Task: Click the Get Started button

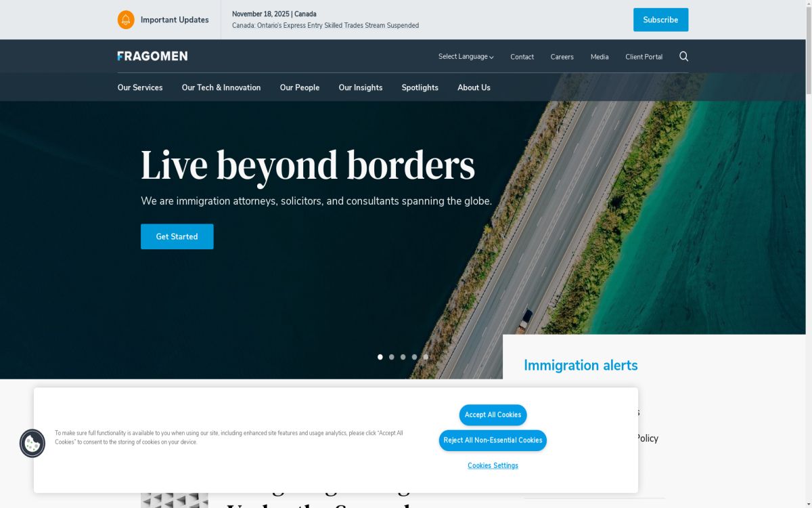Action: click(x=177, y=236)
